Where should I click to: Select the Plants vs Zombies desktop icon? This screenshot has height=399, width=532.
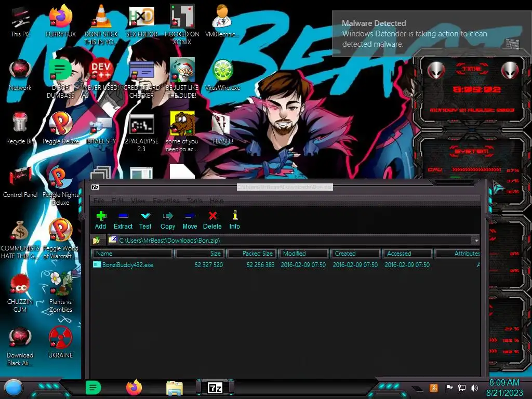(60, 293)
